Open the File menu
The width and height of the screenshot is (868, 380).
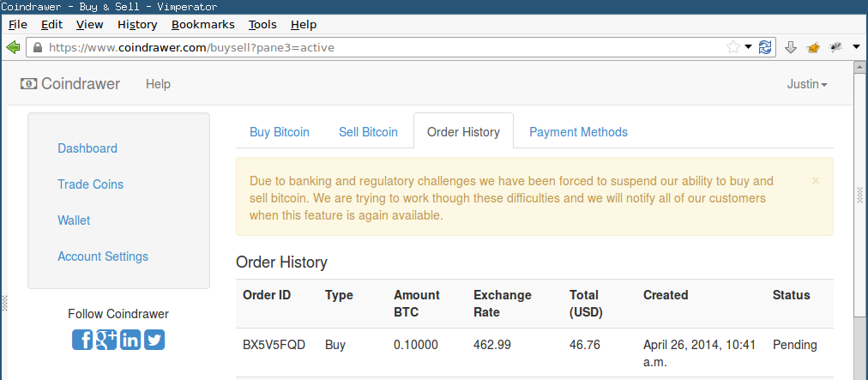(18, 24)
